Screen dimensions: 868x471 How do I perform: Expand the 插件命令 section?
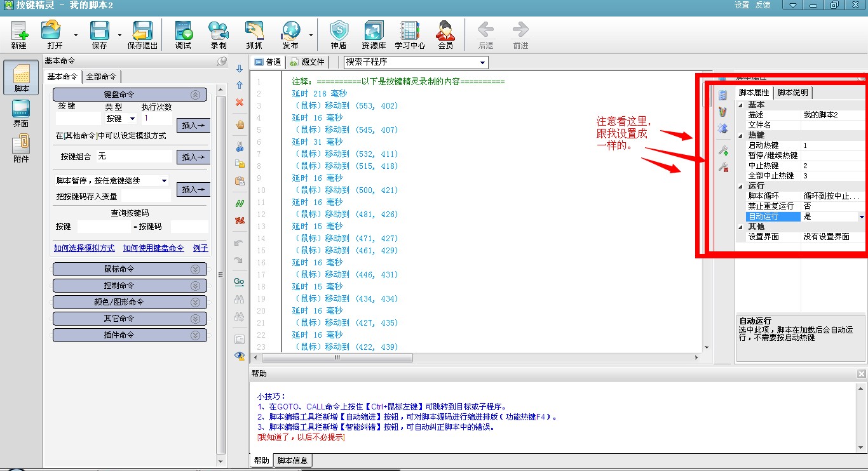pos(195,335)
